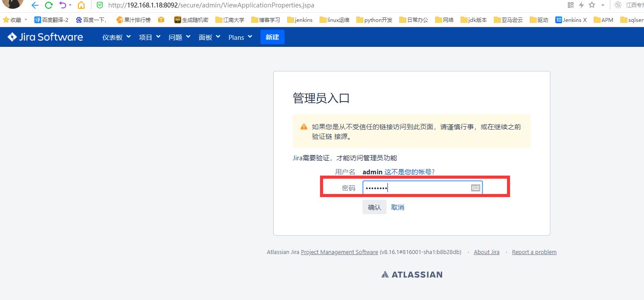Click the keyboard icon in password field
The height and width of the screenshot is (300, 644).
(476, 188)
